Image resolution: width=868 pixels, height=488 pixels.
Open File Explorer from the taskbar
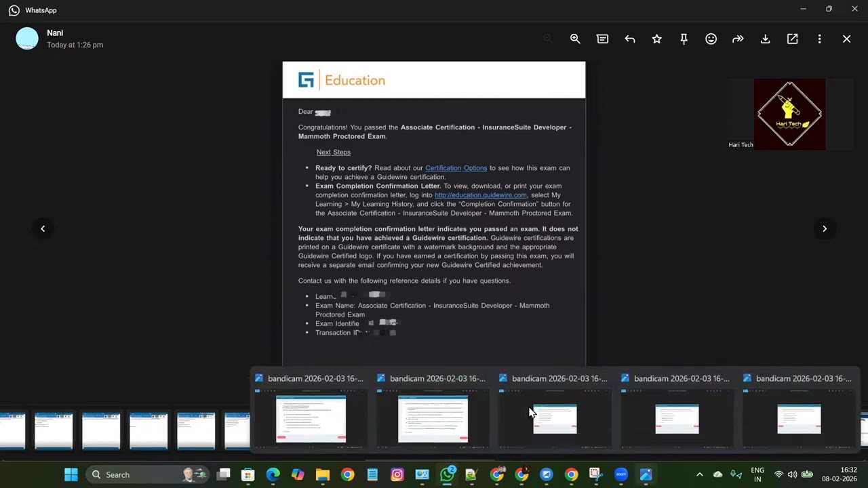coord(323,474)
